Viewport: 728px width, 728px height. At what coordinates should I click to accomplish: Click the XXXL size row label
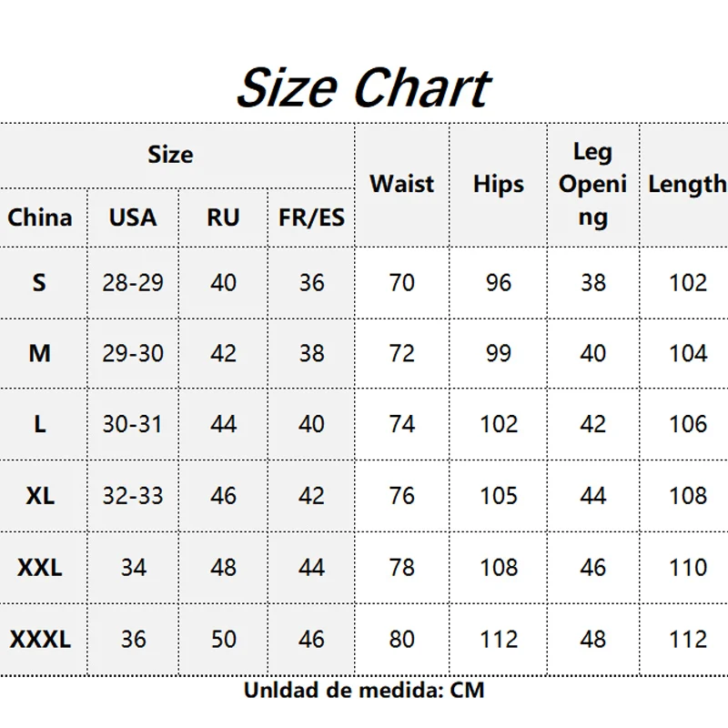coord(40,640)
